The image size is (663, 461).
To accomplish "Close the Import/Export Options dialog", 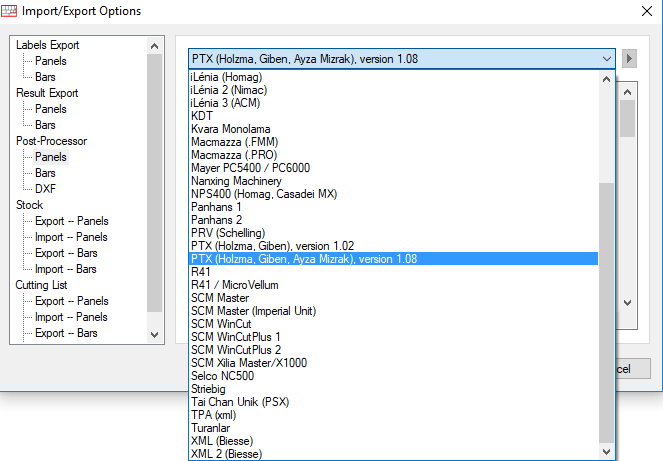I will click(647, 11).
